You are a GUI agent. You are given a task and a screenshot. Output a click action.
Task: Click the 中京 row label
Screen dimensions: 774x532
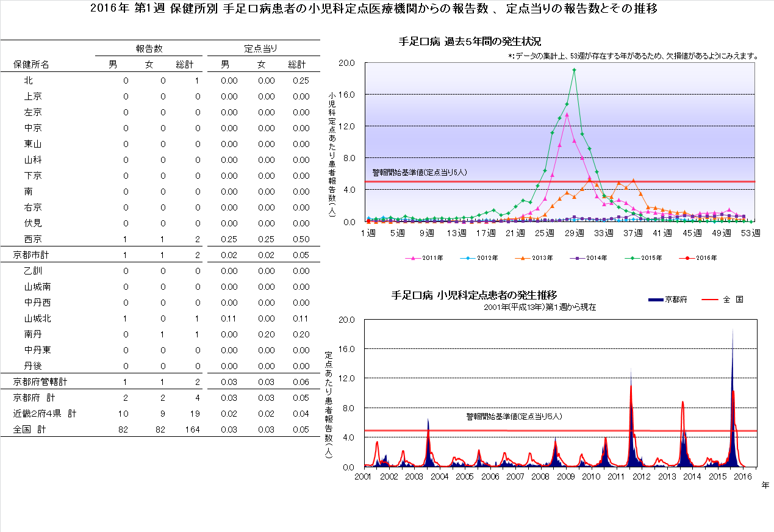(x=33, y=128)
